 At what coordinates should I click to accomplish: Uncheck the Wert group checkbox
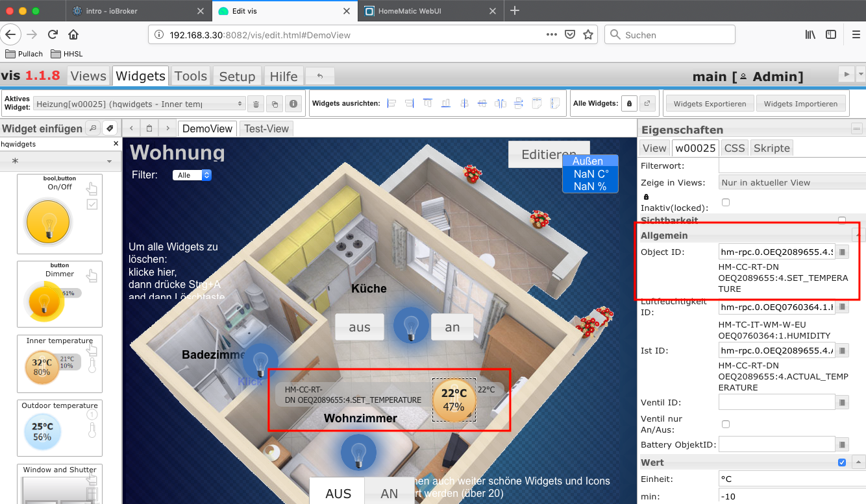[x=842, y=462]
